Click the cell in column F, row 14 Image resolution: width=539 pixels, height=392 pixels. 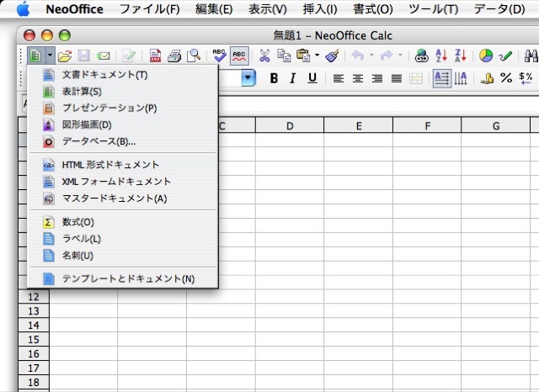coord(427,324)
